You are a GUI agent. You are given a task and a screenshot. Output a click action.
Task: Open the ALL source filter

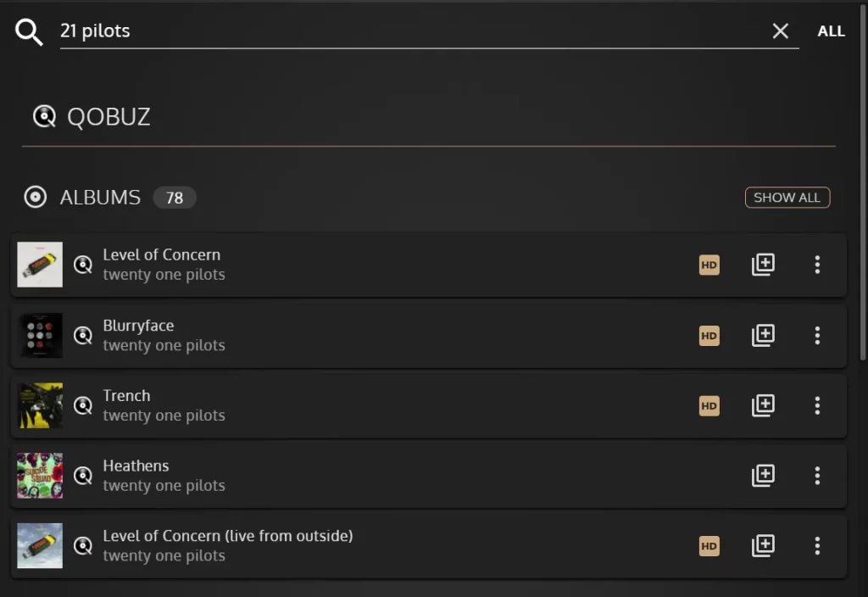[831, 31]
